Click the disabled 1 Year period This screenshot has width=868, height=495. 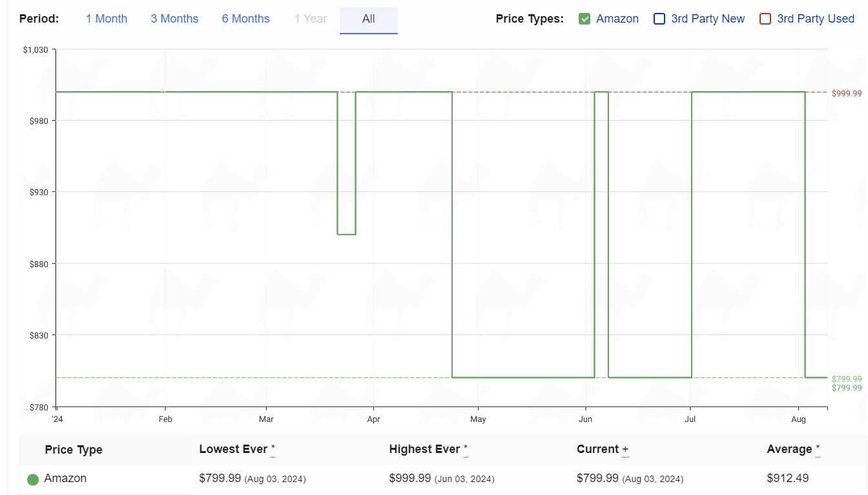click(311, 19)
